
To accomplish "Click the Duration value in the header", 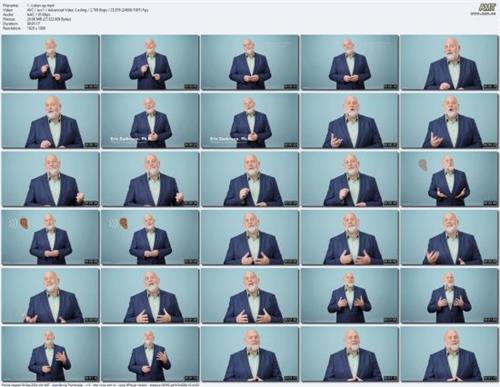I will [x=32, y=24].
